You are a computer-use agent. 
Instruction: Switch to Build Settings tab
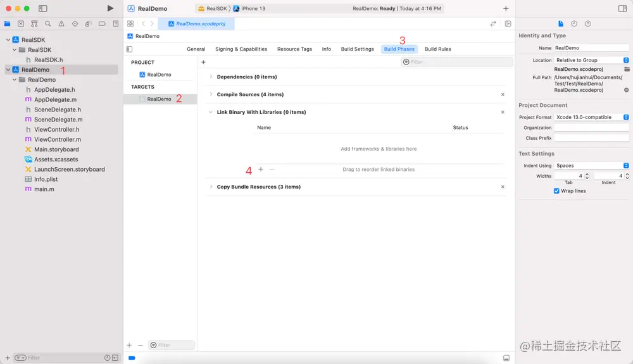pos(357,49)
